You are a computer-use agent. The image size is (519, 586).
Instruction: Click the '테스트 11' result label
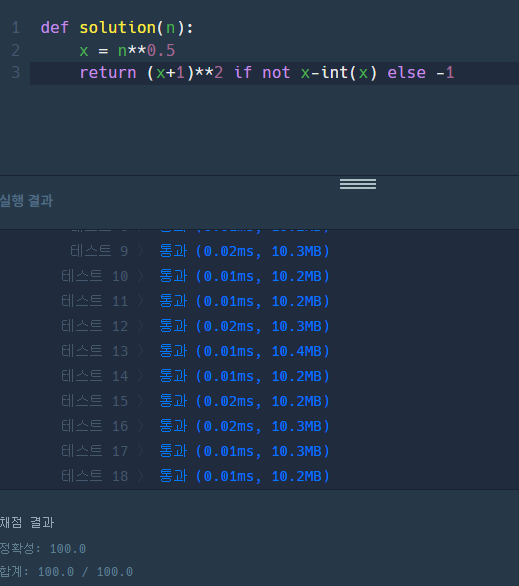[95, 301]
